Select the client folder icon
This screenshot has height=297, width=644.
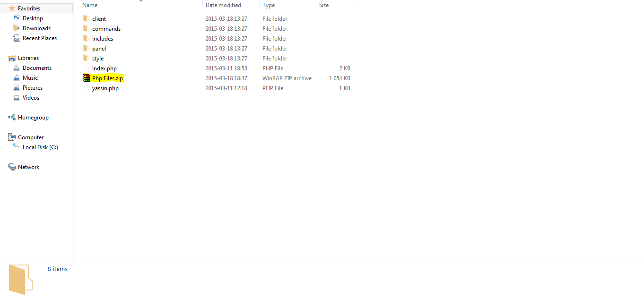[86, 18]
